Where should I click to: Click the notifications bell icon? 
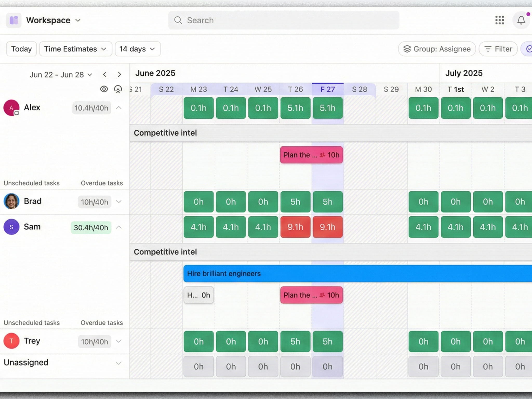[x=521, y=20]
